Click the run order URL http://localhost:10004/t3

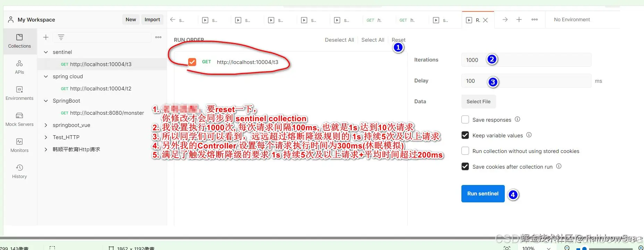point(248,62)
